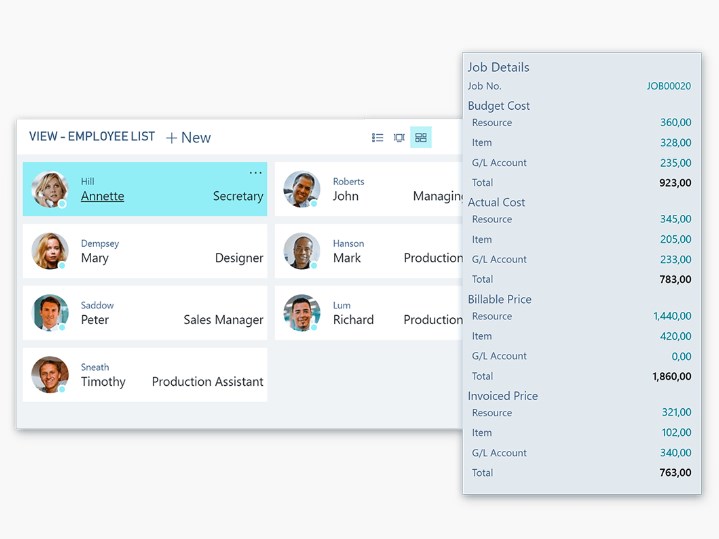Click Annette Hill's profile photo
719x539 pixels.
click(49, 189)
